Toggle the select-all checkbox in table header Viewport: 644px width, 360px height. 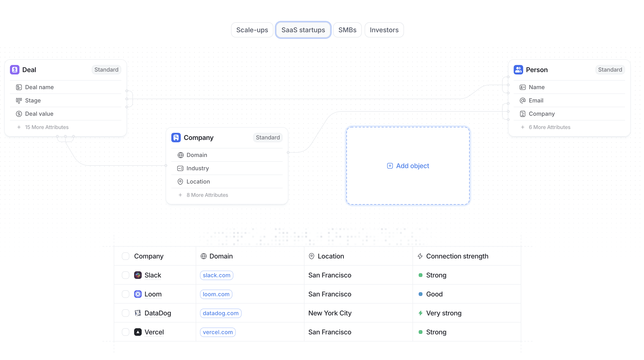126,256
